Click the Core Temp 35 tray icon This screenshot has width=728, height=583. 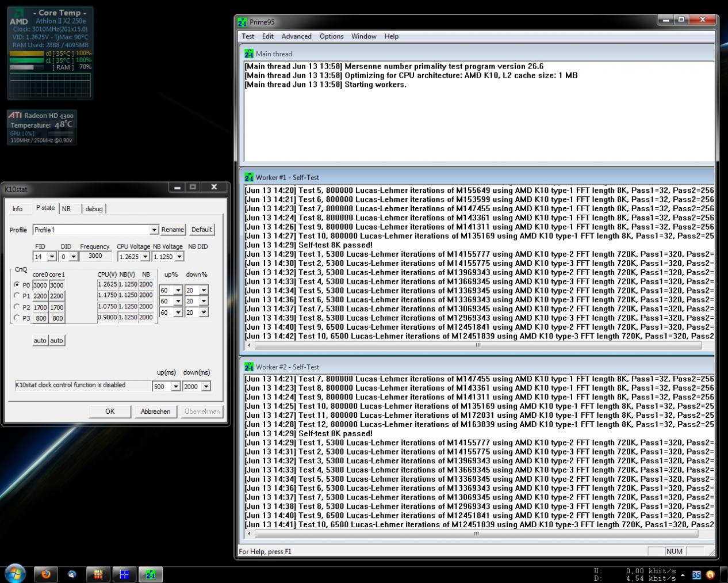click(x=696, y=574)
